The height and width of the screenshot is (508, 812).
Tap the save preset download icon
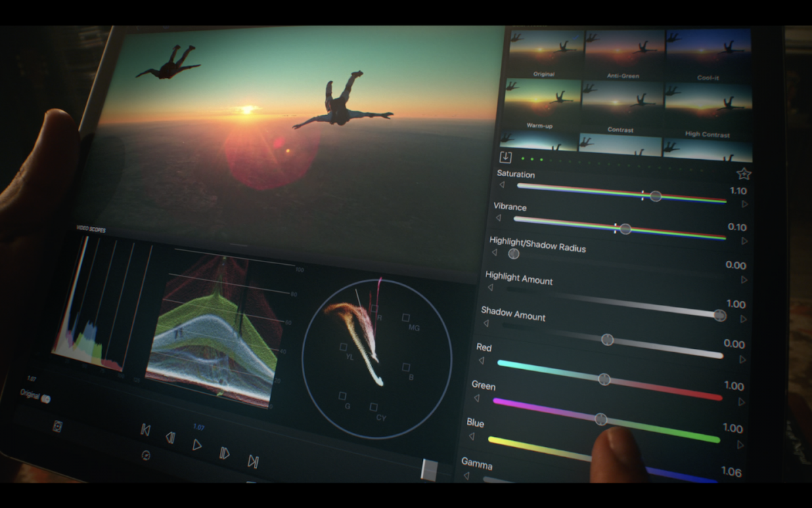point(505,157)
